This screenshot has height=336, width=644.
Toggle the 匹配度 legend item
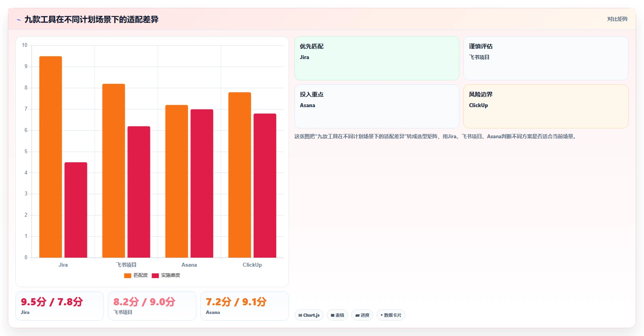coord(136,275)
